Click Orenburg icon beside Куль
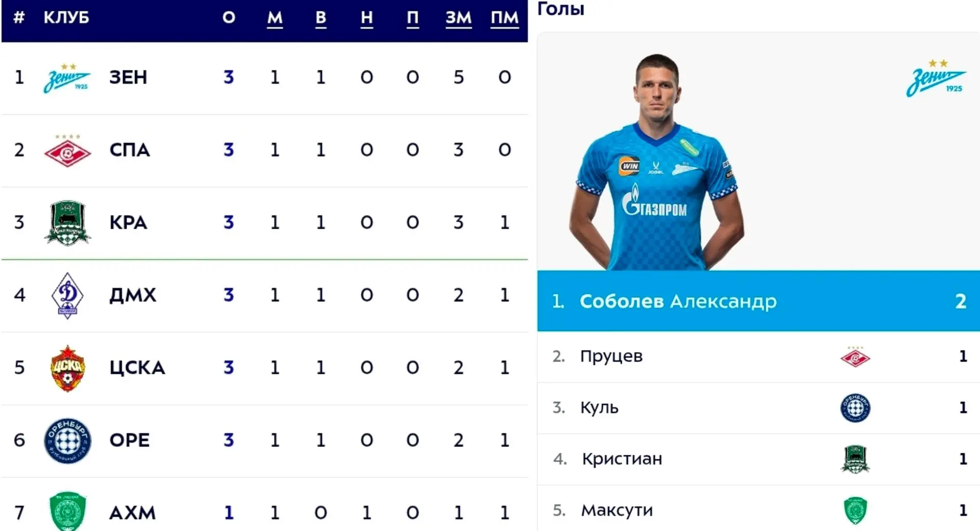This screenshot has height=531, width=980. 855,408
